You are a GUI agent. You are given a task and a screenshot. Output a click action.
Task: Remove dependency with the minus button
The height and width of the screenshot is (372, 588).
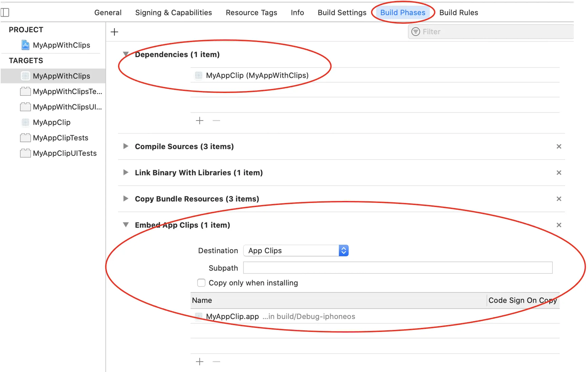(x=216, y=120)
